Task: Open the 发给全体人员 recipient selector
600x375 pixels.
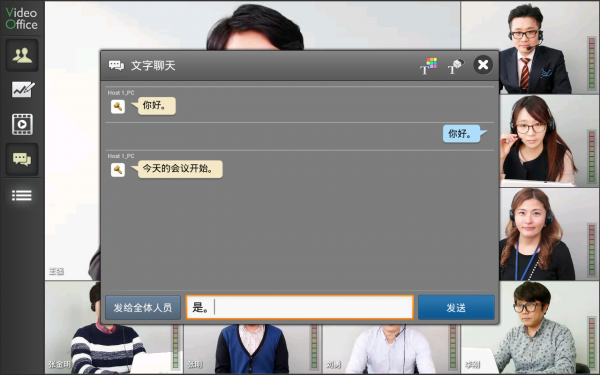Action: point(143,307)
